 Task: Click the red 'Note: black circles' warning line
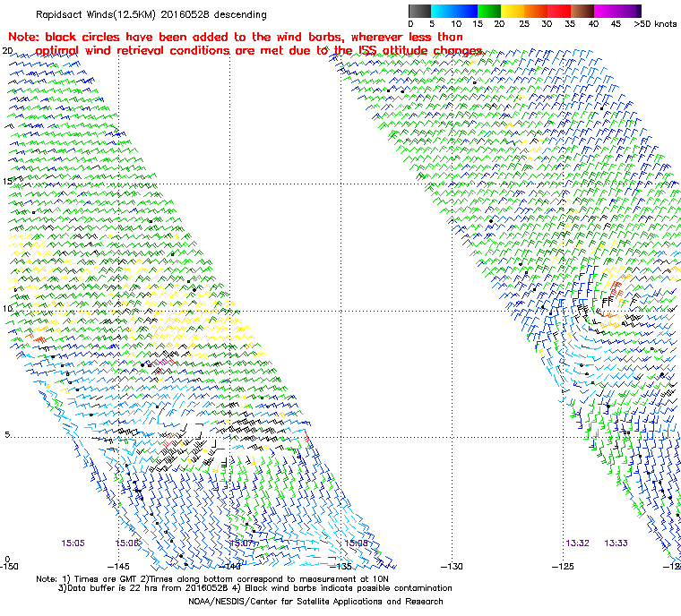pyautogui.click(x=236, y=37)
